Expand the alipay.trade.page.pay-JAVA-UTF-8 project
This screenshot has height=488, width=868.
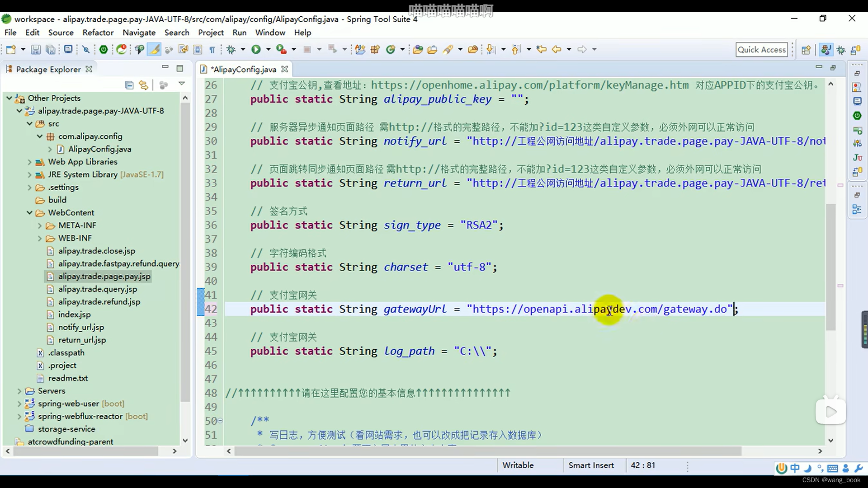tap(20, 110)
